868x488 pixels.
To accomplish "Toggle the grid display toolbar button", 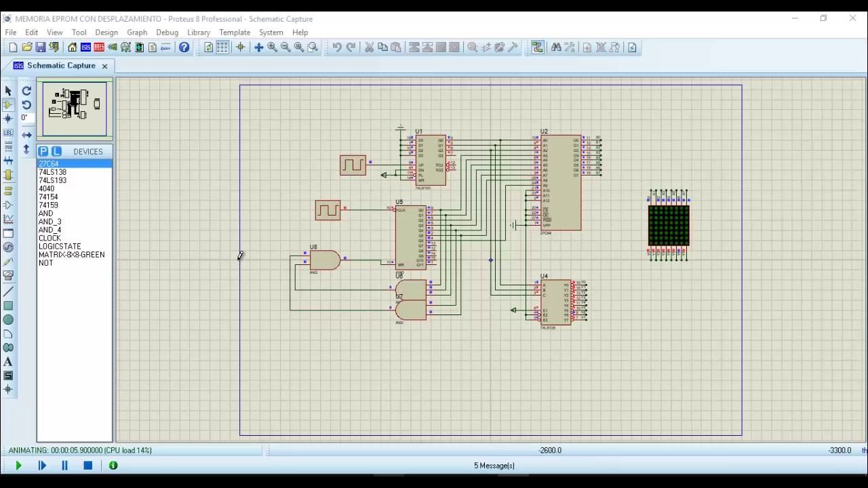I will point(222,47).
